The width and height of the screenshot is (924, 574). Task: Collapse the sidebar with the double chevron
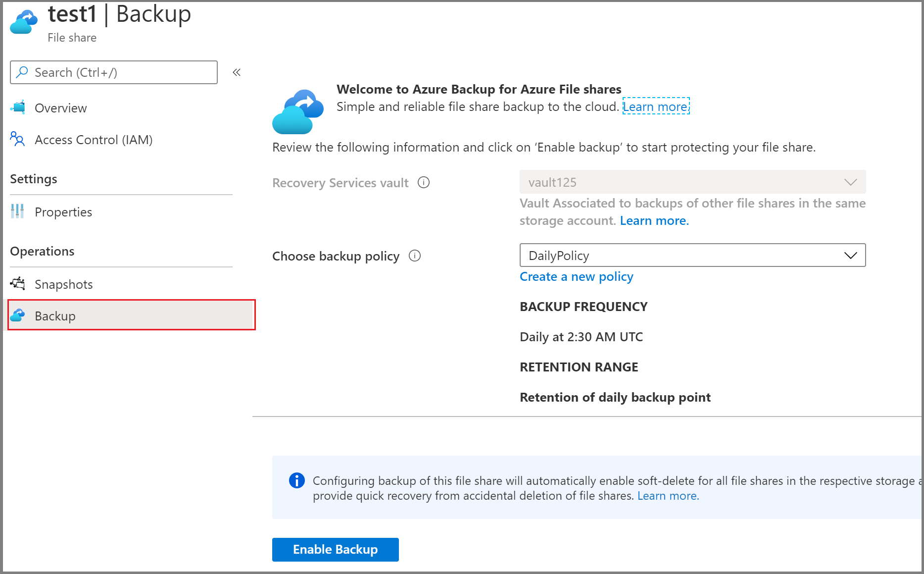[x=236, y=72]
